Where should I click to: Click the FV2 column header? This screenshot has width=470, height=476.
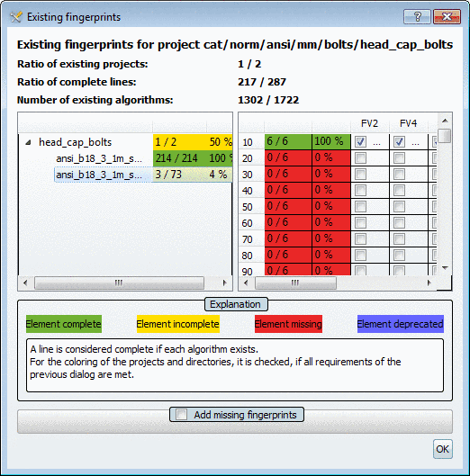pyautogui.click(x=370, y=123)
